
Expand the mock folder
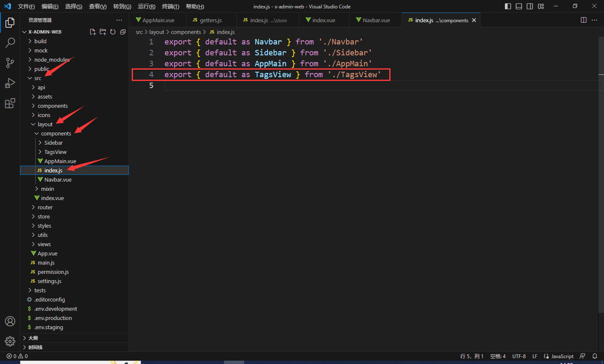pos(75,50)
